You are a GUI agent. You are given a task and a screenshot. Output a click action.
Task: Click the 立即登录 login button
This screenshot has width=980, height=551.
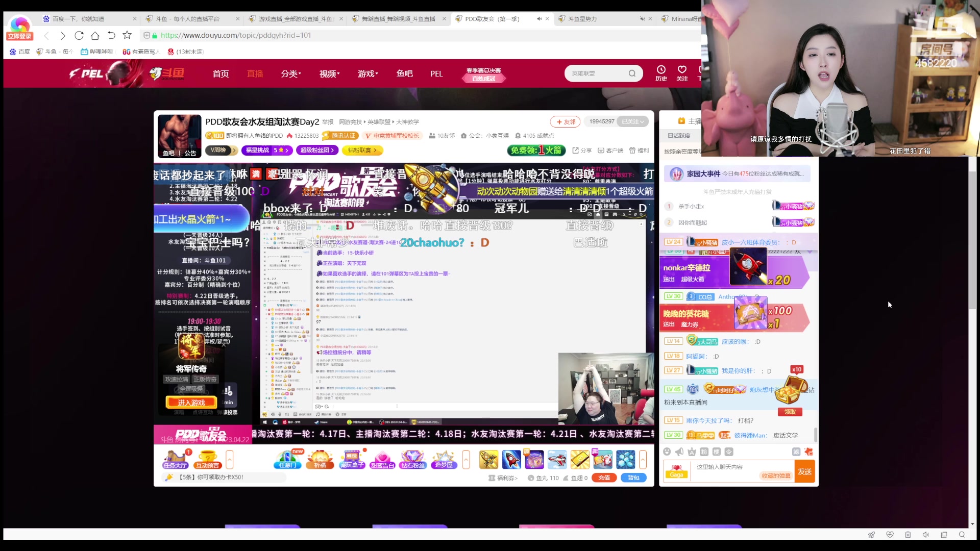(x=20, y=36)
